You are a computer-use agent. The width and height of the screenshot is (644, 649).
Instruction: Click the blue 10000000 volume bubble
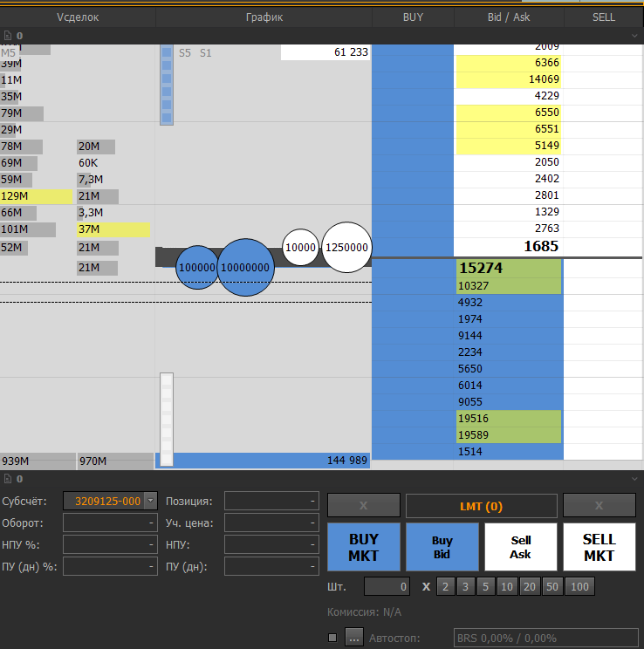(x=245, y=268)
